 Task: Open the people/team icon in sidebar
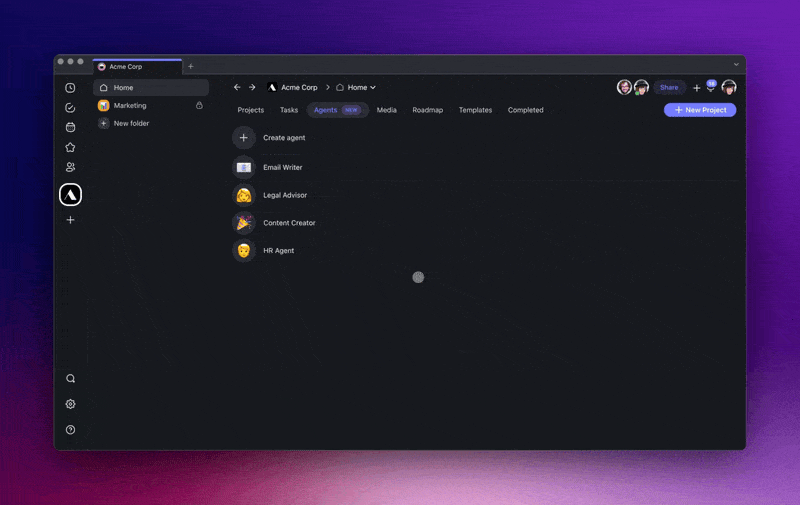click(x=70, y=167)
